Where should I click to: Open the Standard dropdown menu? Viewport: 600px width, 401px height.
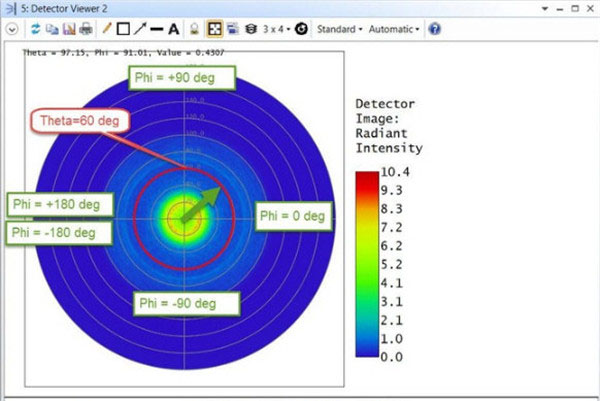click(x=339, y=29)
